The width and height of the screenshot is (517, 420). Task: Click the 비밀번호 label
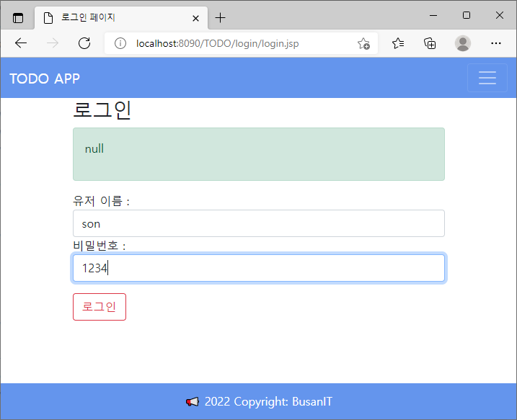tap(100, 246)
